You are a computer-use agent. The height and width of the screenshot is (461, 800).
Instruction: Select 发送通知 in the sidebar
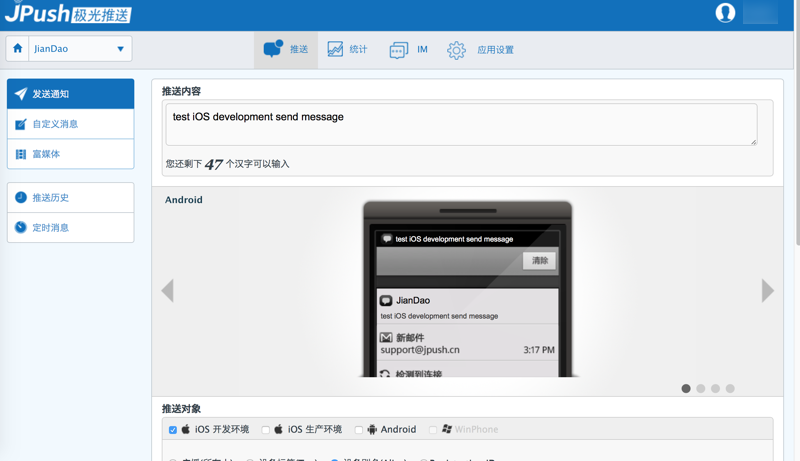(70, 94)
